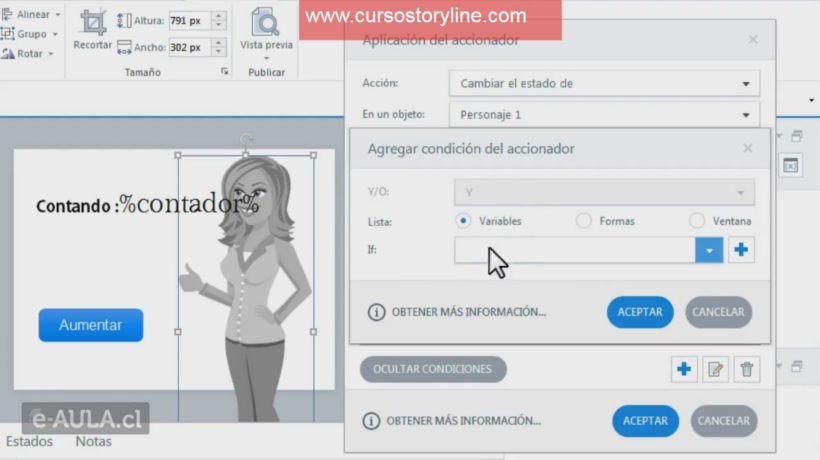The width and height of the screenshot is (820, 460).
Task: Click the info icon in Aplicación del accionador dialog
Action: point(371,421)
